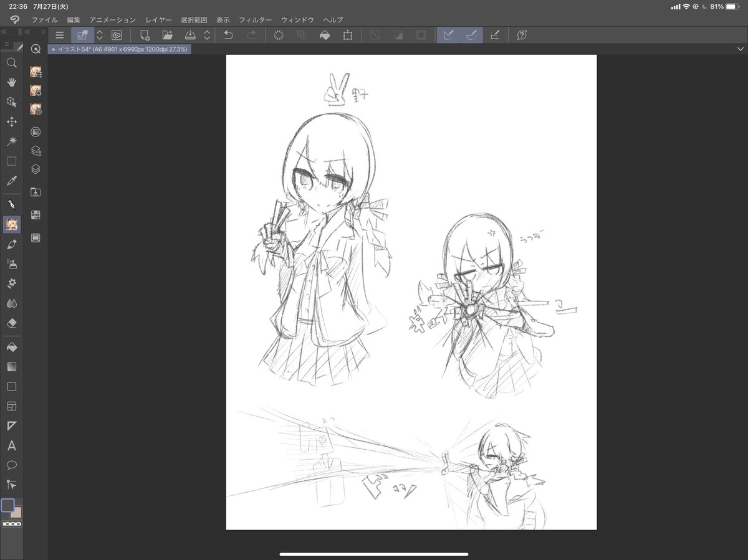
Task: Click the Show selection border icon
Action: coord(421,35)
